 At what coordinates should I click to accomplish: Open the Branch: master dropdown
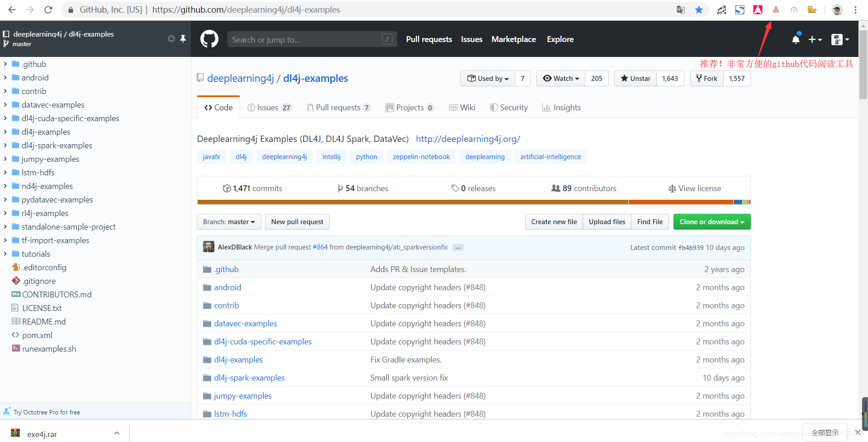229,222
